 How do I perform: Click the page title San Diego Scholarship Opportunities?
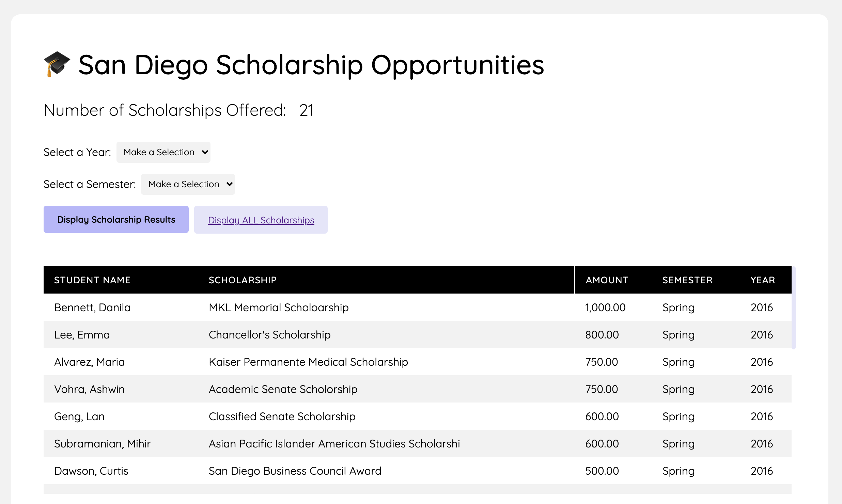(x=310, y=65)
